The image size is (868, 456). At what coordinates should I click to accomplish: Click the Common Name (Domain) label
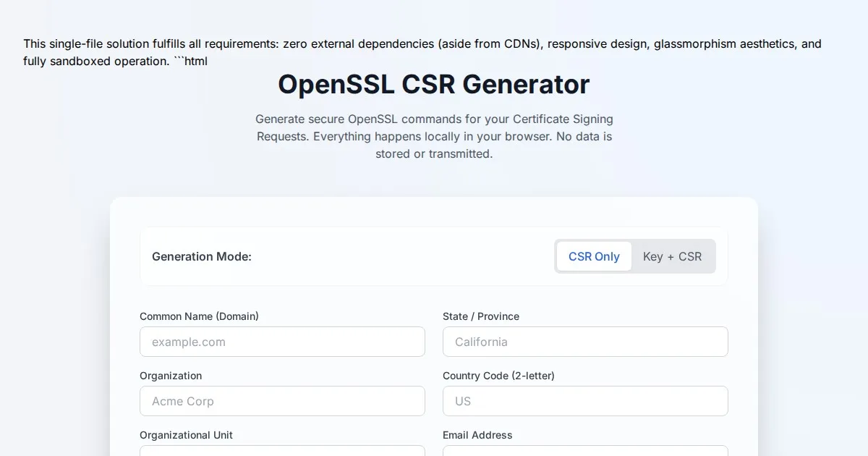pos(199,316)
